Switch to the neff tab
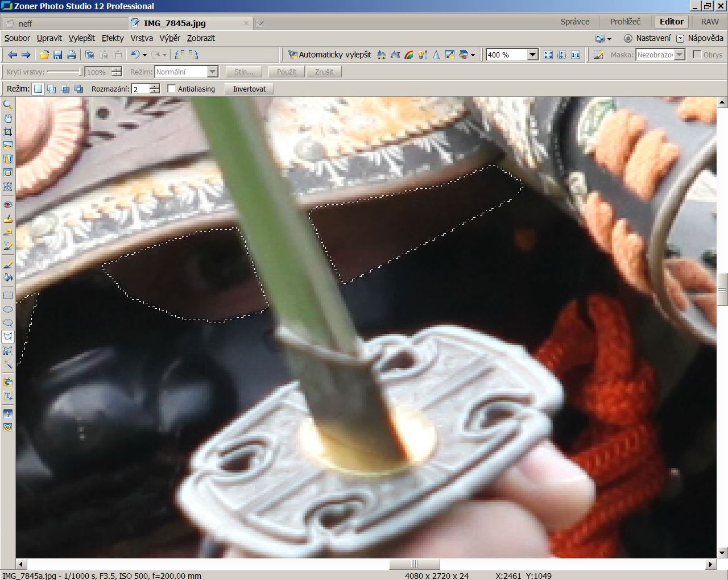 tap(26, 23)
